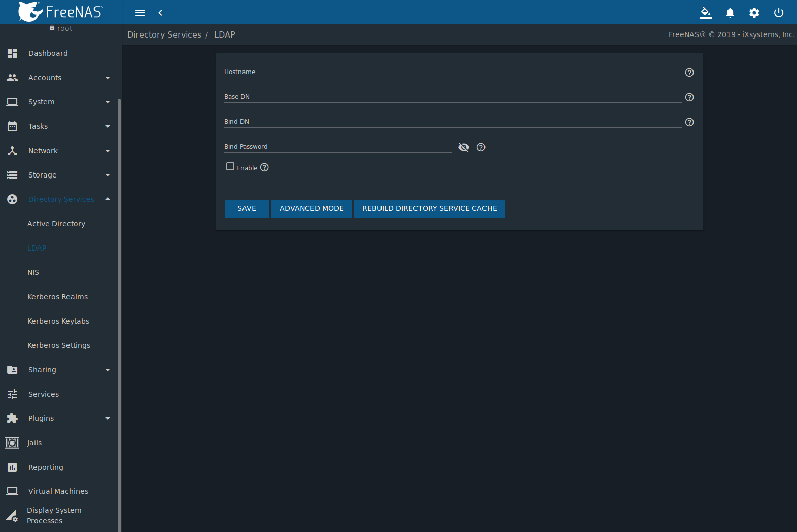797x532 pixels.
Task: Click the Tasks calendar icon
Action: point(12,126)
